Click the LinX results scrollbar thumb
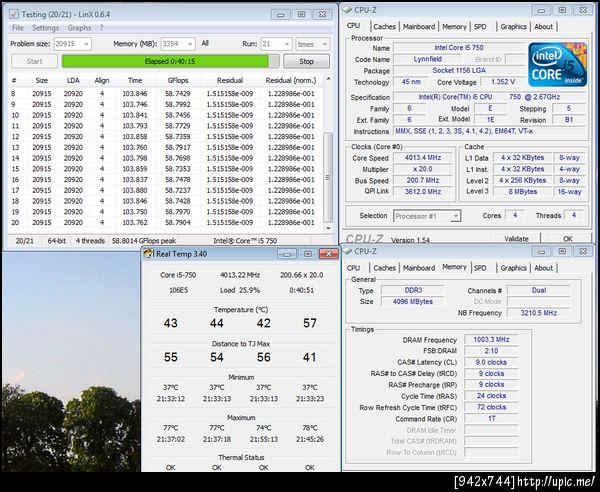Screen dimensions: 600x492 click(328, 177)
